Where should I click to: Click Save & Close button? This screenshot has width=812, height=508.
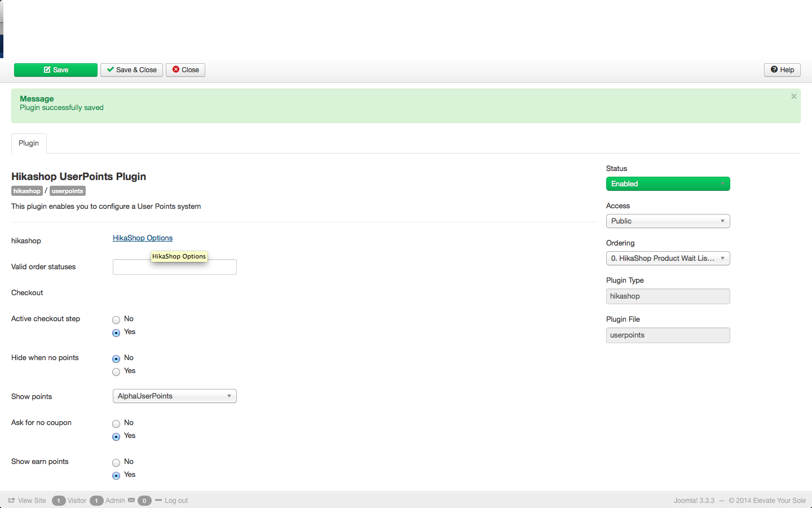click(132, 70)
